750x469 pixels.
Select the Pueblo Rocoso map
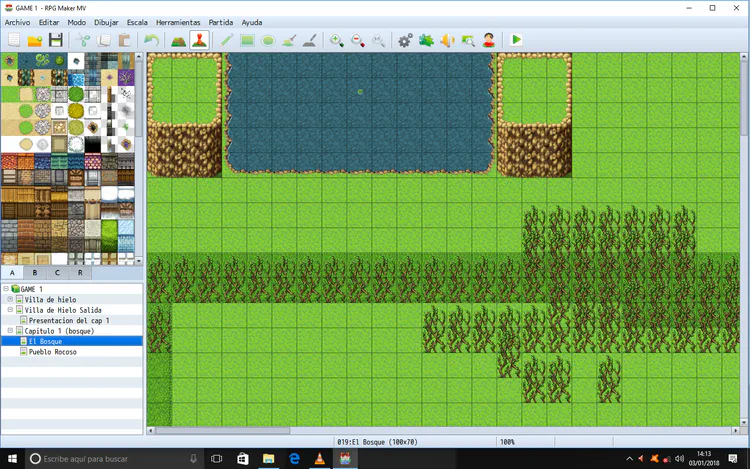coord(53,352)
